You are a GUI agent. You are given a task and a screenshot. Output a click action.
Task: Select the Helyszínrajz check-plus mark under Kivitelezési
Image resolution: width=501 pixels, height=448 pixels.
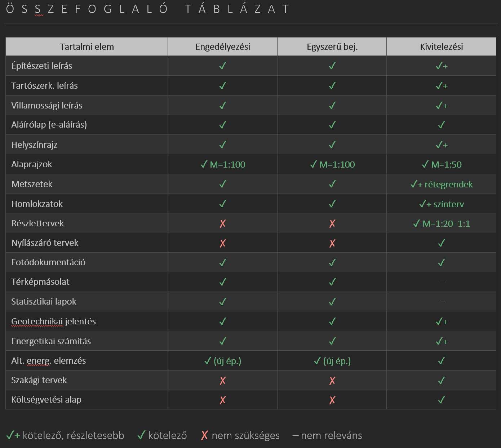[x=441, y=145]
